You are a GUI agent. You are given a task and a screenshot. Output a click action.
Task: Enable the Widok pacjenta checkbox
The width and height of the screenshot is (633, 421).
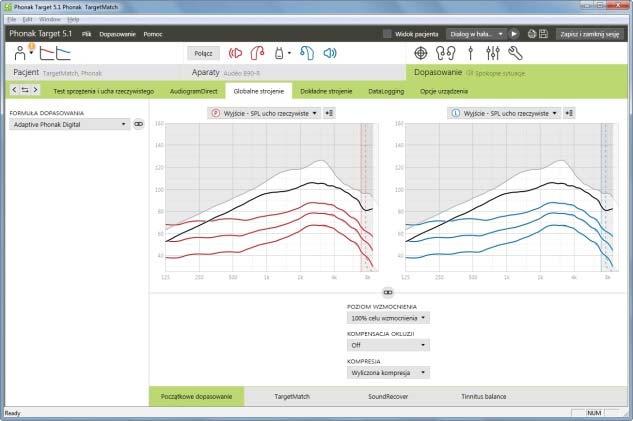point(387,34)
